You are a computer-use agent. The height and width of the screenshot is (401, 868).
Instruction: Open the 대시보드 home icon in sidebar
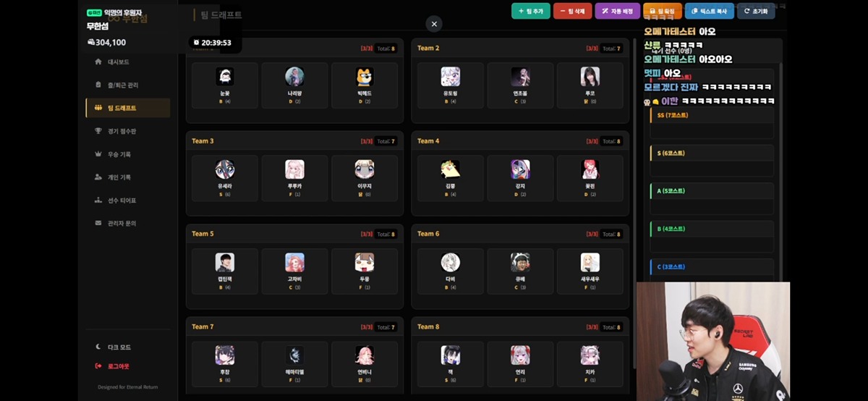click(x=98, y=62)
